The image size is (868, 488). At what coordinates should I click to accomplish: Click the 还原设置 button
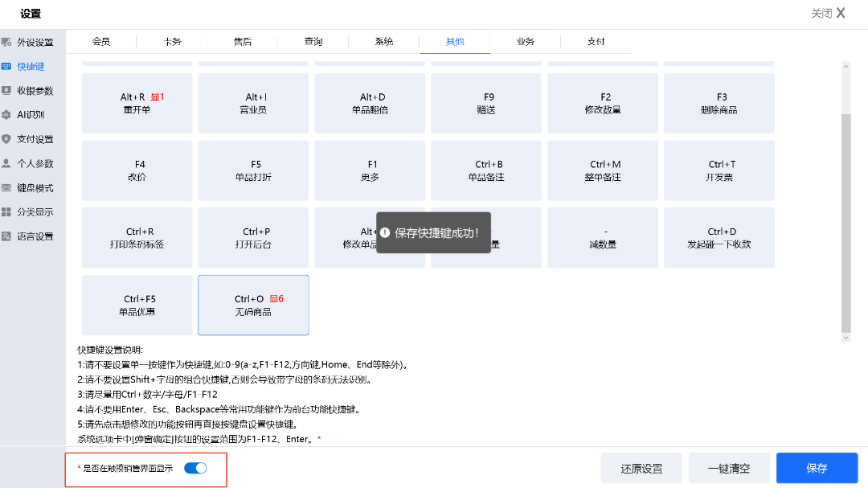coord(641,468)
